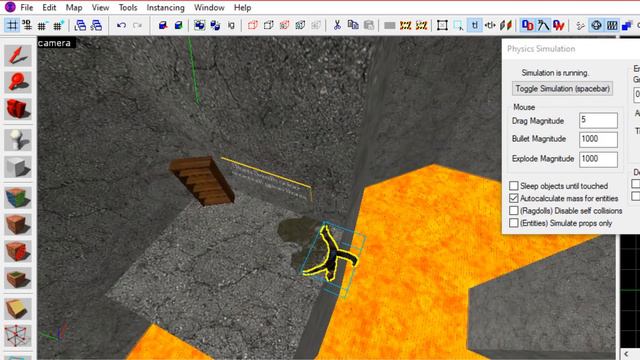
Task: Select the sliced cube Clipping tool
Action: [18, 308]
